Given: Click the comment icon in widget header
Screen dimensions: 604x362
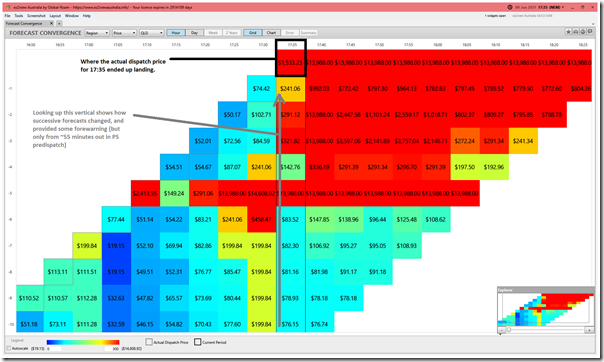Looking at the screenshot, I should click(590, 32).
